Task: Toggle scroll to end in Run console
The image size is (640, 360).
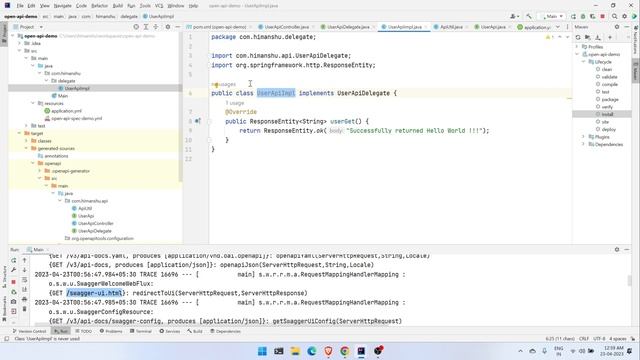Action: [x=24, y=290]
